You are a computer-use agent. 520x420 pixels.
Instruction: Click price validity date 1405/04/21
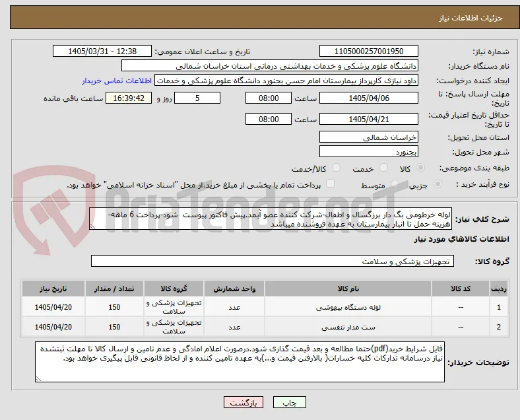[x=369, y=119]
